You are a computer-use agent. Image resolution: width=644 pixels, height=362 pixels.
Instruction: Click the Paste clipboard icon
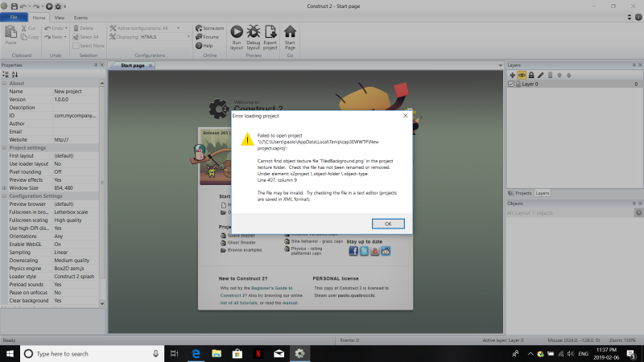click(10, 32)
